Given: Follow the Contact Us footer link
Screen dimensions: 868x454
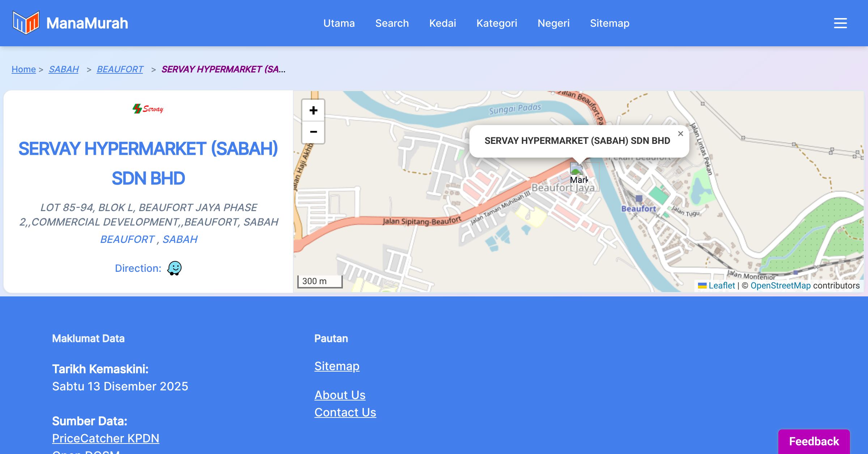Looking at the screenshot, I should tap(345, 412).
